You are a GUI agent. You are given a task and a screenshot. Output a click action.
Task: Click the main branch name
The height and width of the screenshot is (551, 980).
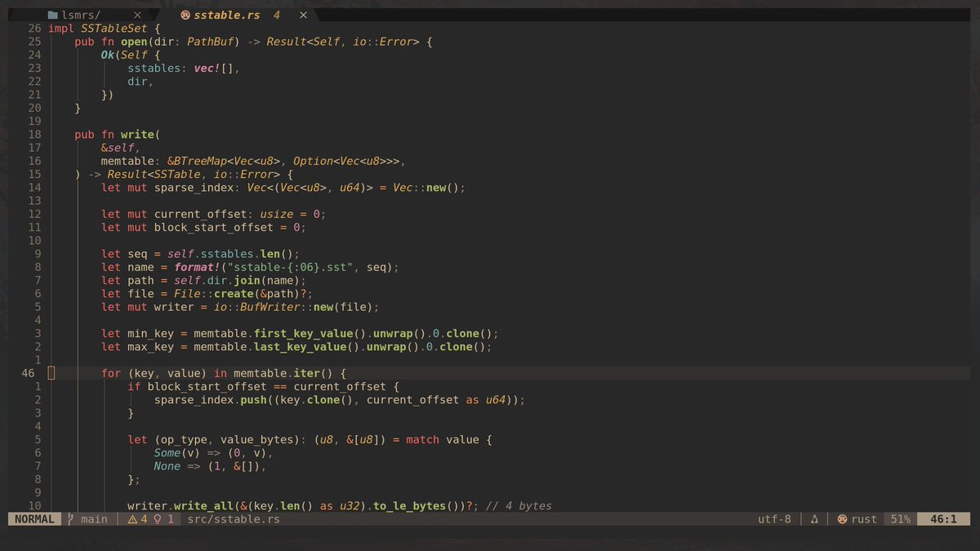click(x=94, y=519)
